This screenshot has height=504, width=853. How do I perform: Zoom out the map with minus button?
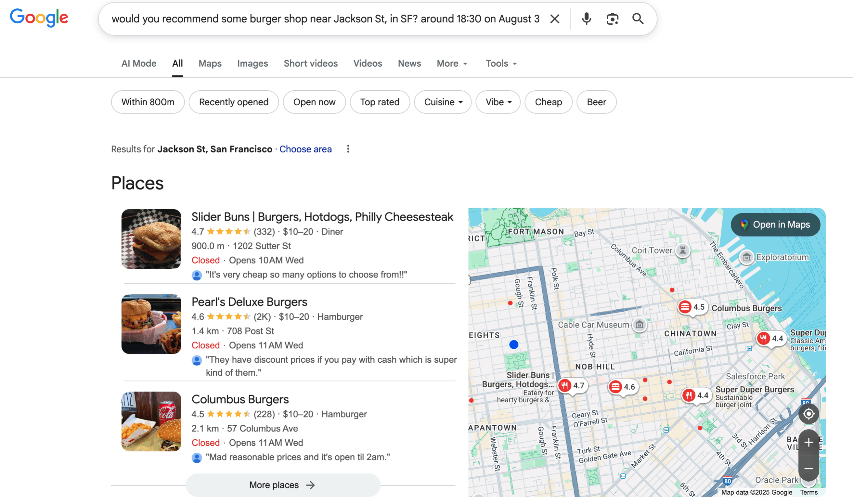808,469
